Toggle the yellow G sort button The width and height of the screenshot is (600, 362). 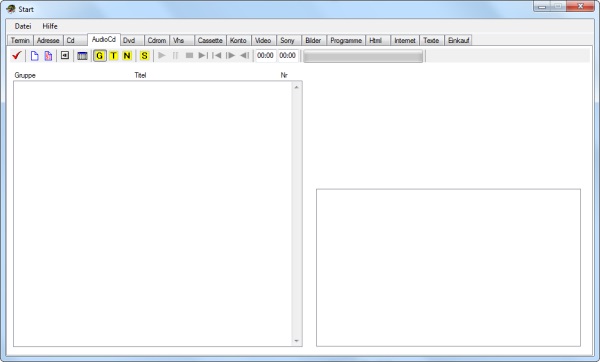(99, 56)
